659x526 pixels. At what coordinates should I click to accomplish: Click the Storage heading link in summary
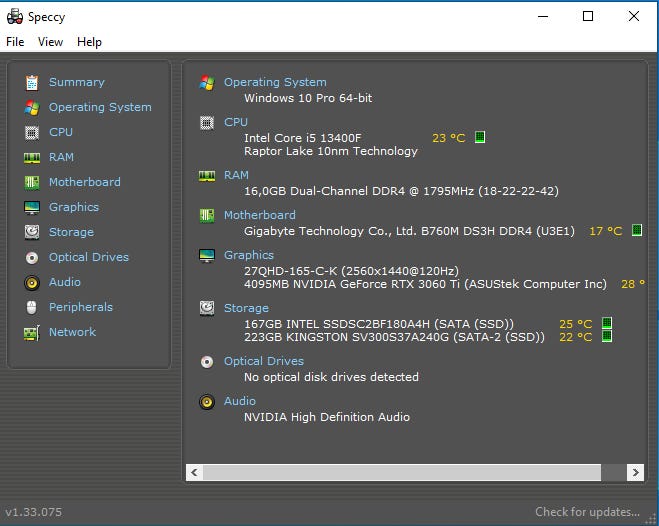pos(246,308)
